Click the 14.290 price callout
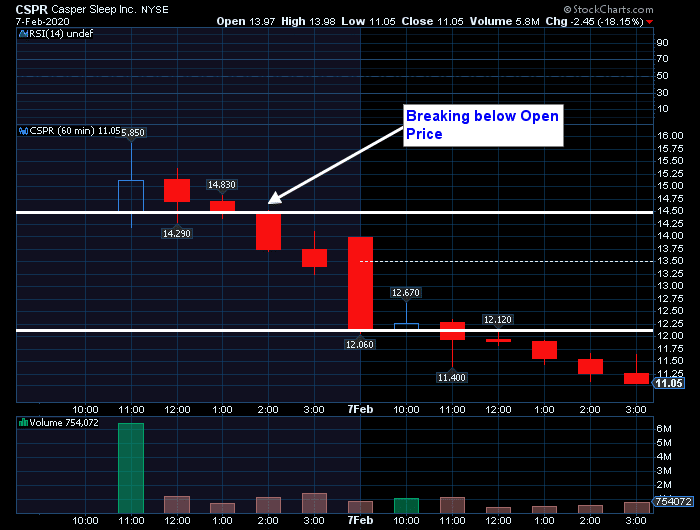This screenshot has width=700, height=530. tap(177, 233)
